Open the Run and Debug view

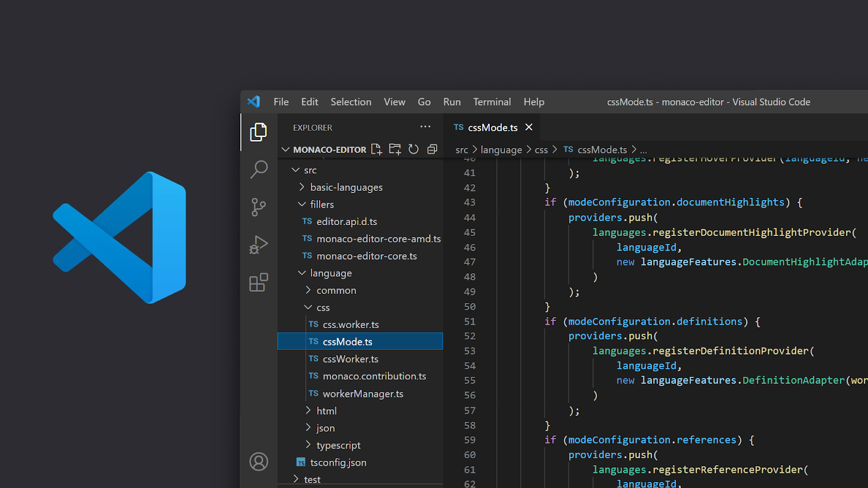pyautogui.click(x=259, y=245)
